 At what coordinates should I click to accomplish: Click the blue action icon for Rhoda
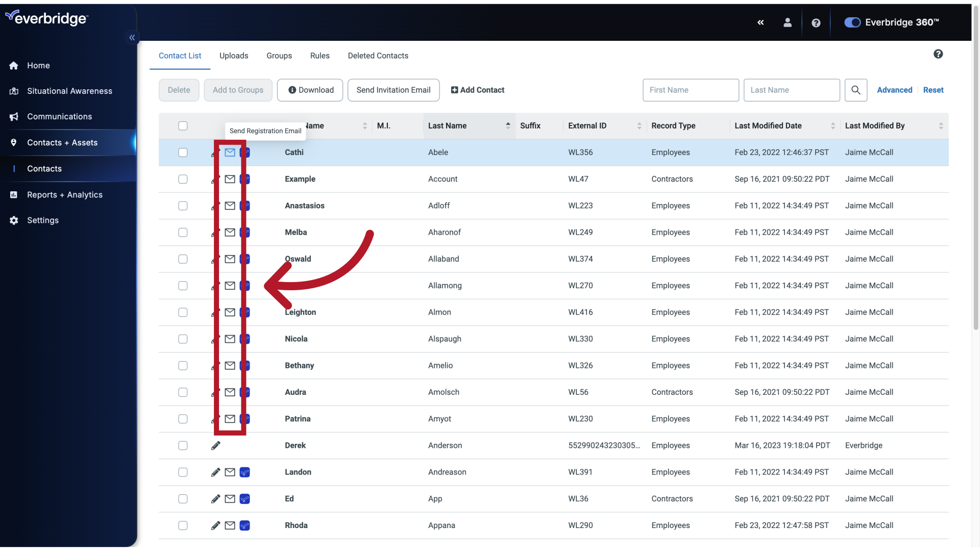[245, 525]
